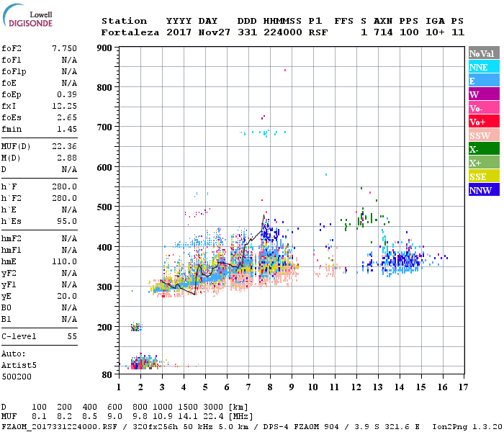504x432 pixels.
Task: Click the IGA value 10+
Action: (435, 32)
